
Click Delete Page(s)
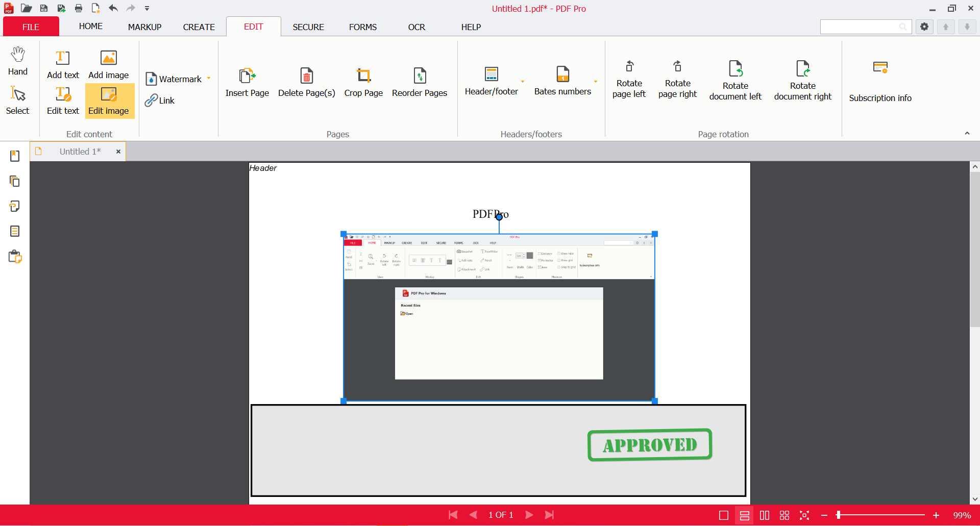307,82
